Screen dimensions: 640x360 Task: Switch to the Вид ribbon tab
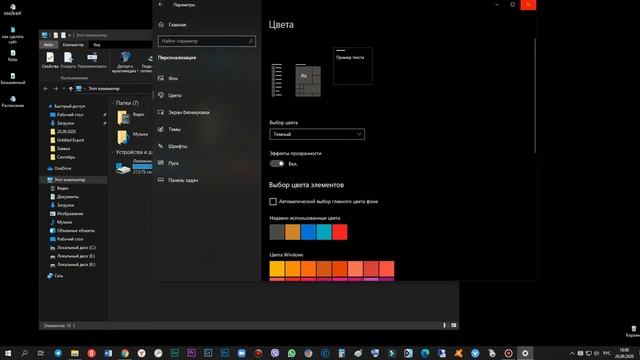click(97, 44)
